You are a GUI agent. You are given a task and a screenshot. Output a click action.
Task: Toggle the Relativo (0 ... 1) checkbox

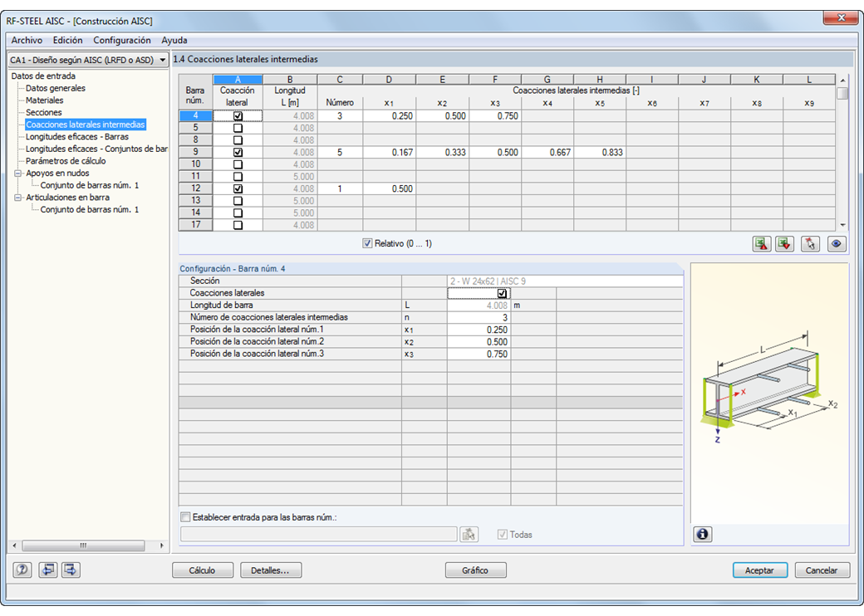(x=367, y=243)
